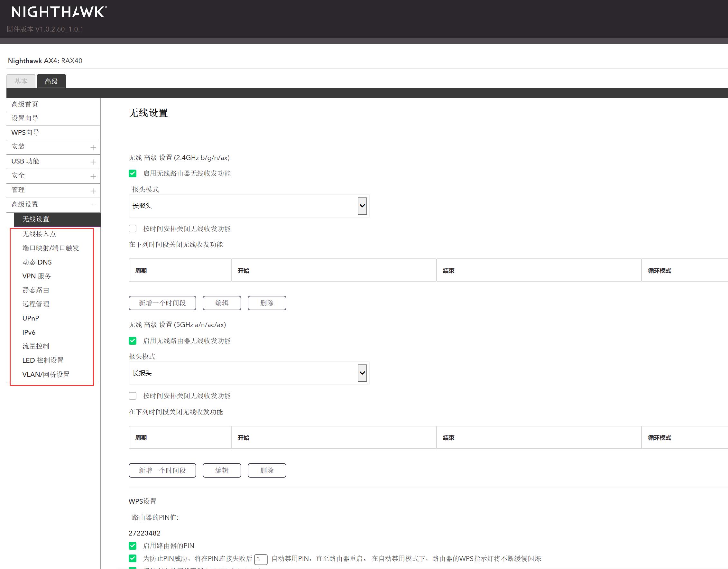Expand the 安全 menu plus icon
This screenshot has width=728, height=569.
click(93, 176)
